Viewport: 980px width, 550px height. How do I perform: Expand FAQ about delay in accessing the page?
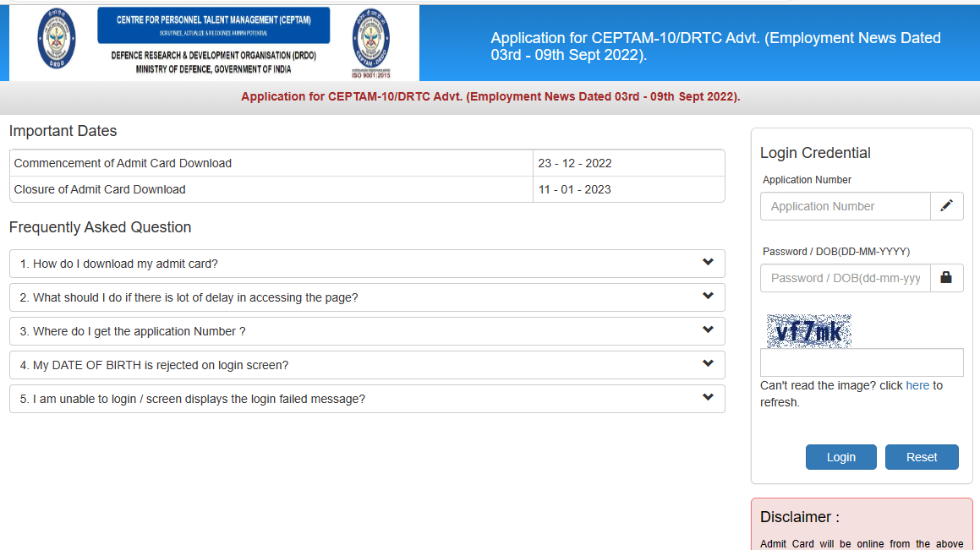(x=366, y=297)
